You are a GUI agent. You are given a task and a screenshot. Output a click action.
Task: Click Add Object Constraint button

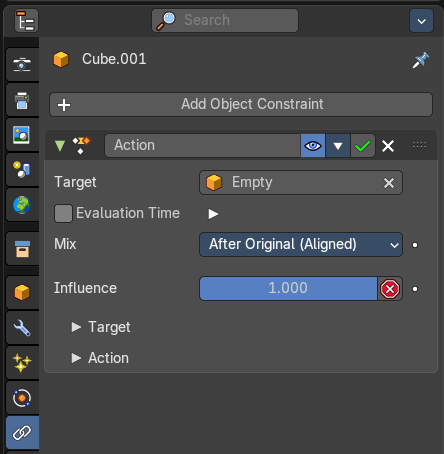[241, 104]
